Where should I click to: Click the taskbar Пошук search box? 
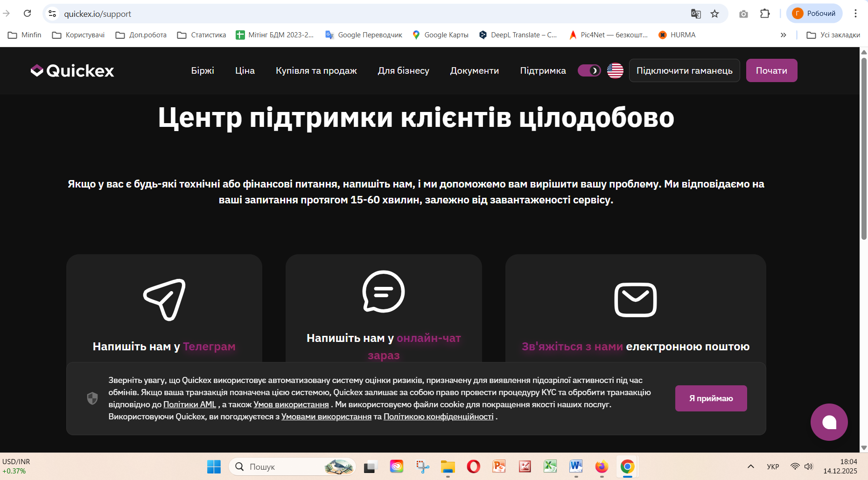click(x=292, y=466)
